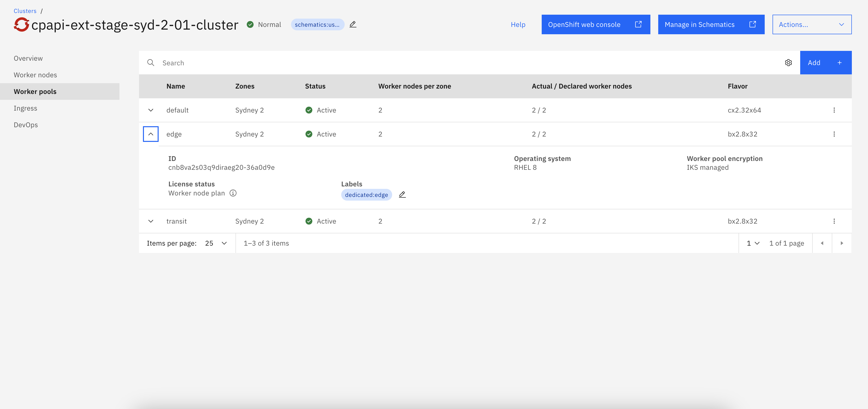
Task: Edit labels pencil icon for edge pool
Action: 402,194
